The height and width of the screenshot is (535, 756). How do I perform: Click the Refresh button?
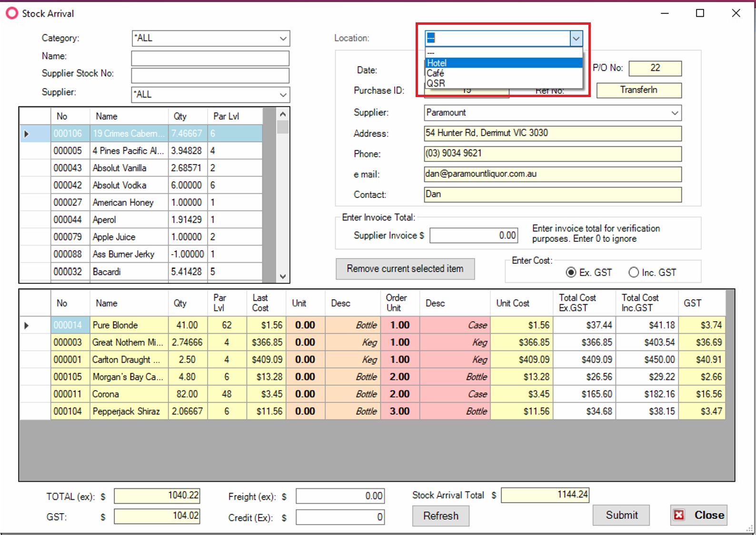(440, 516)
